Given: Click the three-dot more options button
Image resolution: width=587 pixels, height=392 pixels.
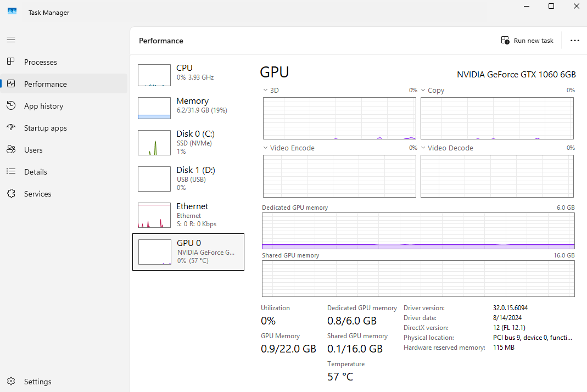Looking at the screenshot, I should (x=575, y=41).
